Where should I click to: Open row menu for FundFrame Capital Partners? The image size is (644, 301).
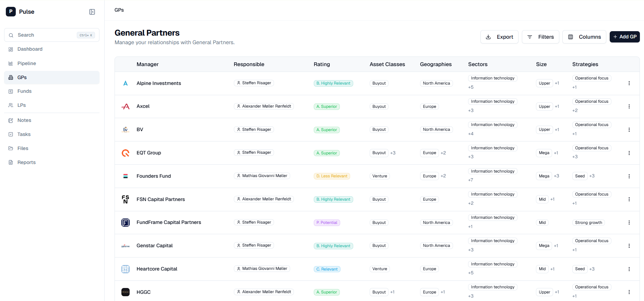click(x=629, y=223)
